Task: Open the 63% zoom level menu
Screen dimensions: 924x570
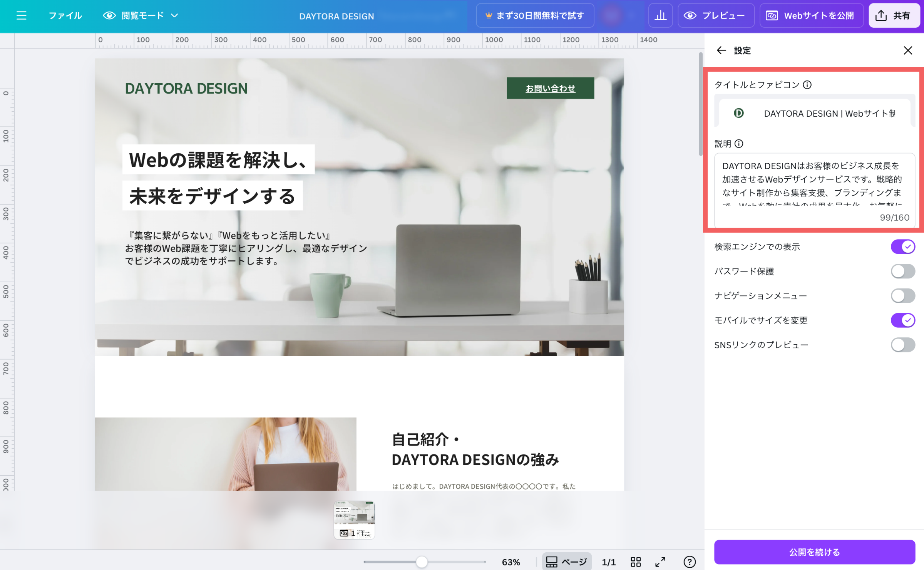Action: (511, 562)
